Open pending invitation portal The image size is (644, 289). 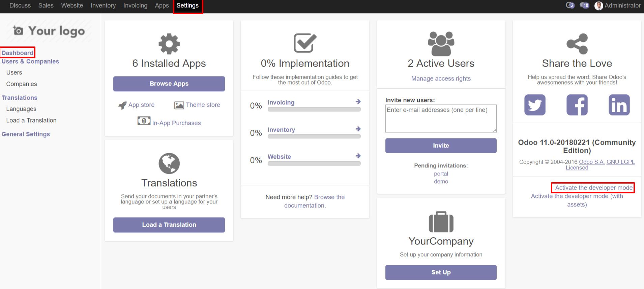point(441,174)
